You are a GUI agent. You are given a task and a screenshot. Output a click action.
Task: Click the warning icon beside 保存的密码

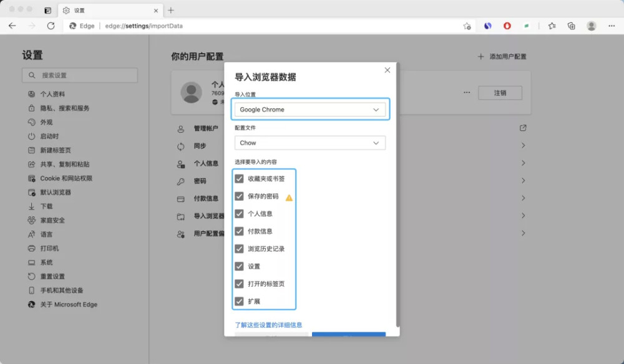(289, 197)
